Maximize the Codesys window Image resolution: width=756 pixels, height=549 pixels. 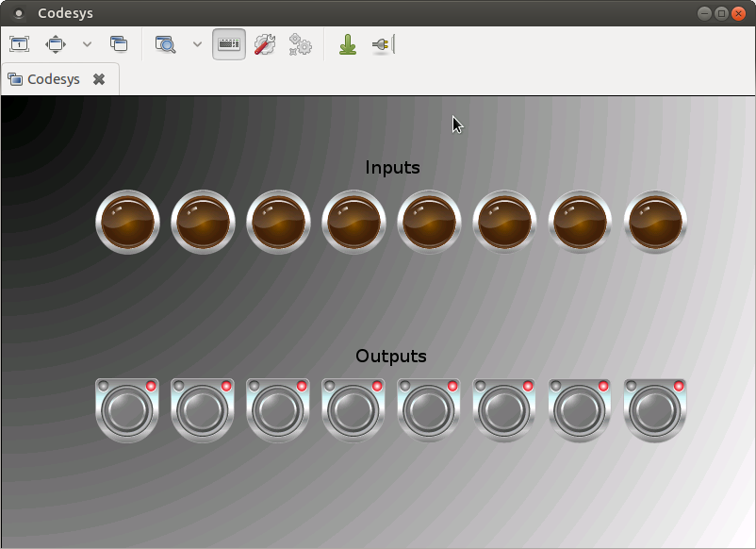pyautogui.click(x=722, y=13)
